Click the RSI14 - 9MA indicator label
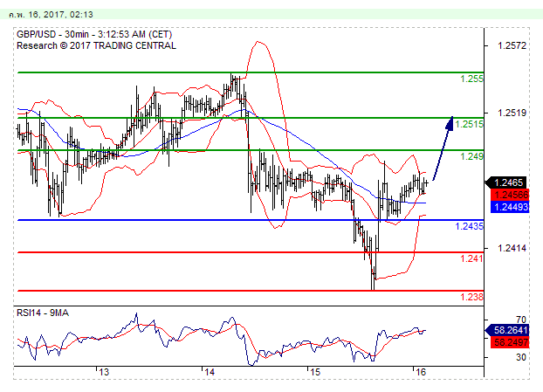The image size is (543, 392). click(43, 313)
